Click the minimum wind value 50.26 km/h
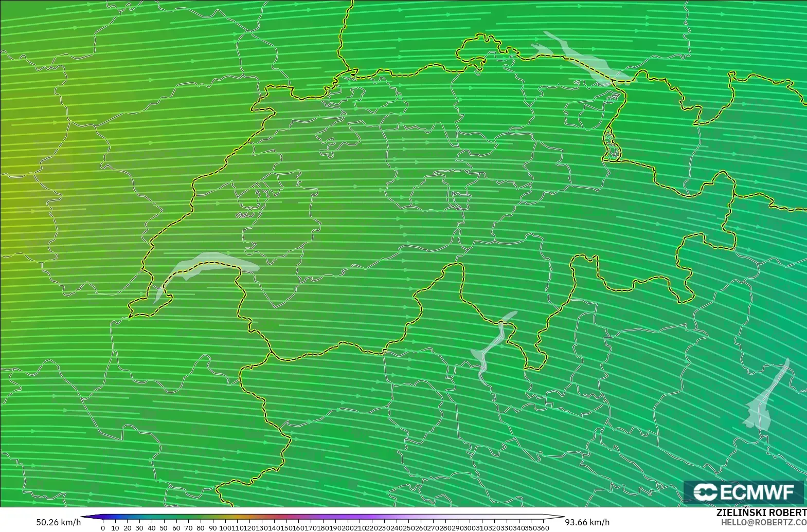807x532 pixels. coord(59,522)
